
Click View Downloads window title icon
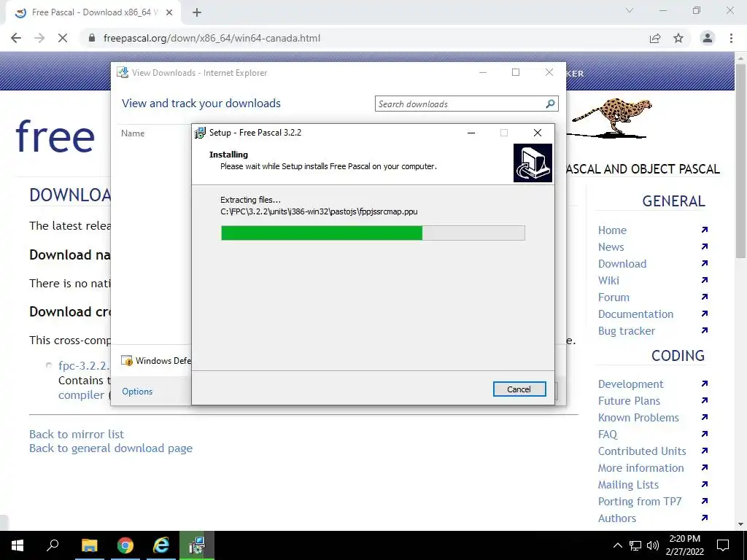123,72
